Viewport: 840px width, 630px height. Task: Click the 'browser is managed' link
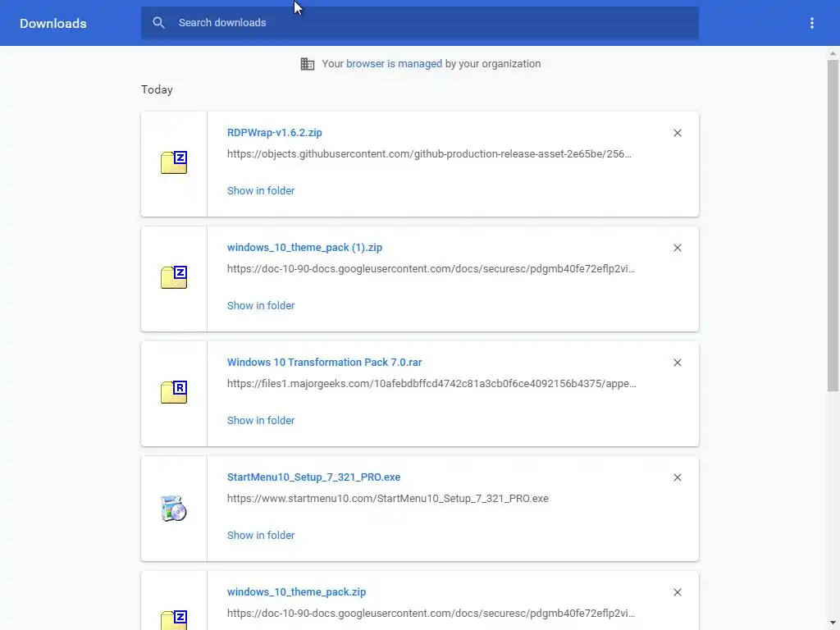tap(394, 64)
